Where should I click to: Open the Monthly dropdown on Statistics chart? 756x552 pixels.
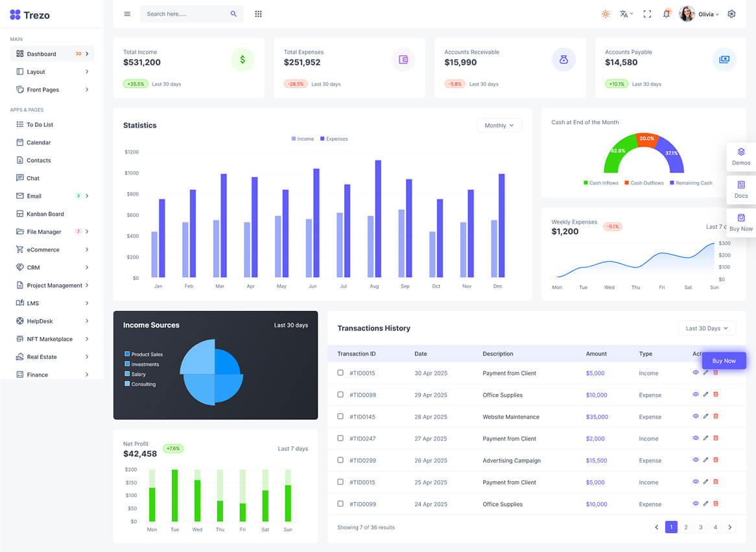click(x=499, y=125)
